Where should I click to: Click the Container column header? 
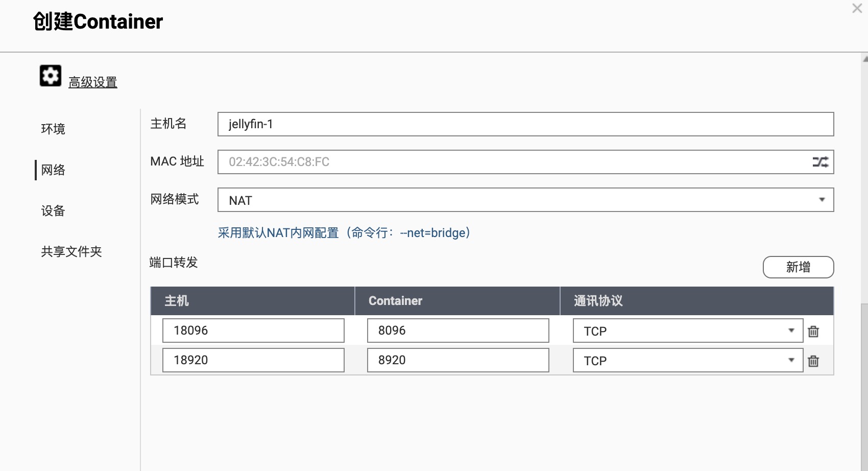point(457,301)
